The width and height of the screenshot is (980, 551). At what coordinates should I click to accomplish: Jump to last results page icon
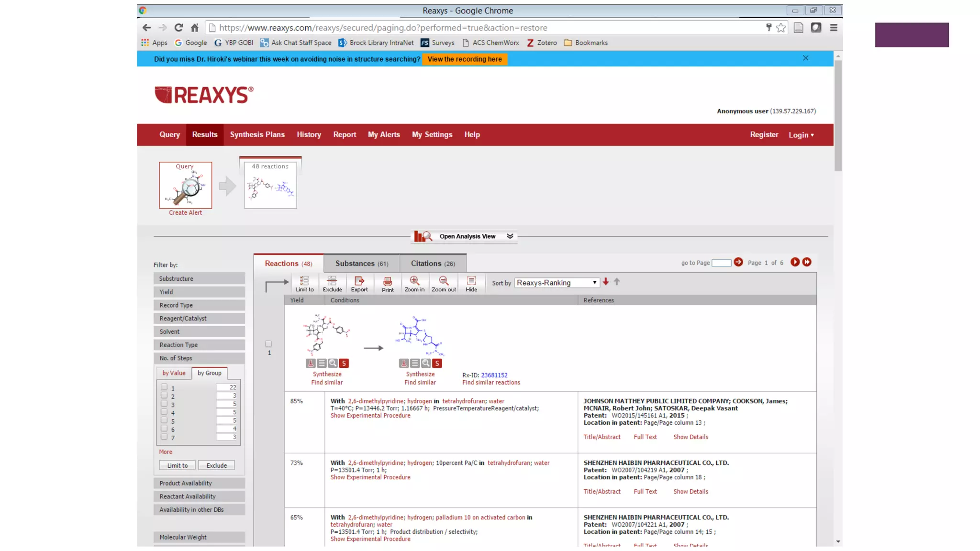(x=807, y=262)
